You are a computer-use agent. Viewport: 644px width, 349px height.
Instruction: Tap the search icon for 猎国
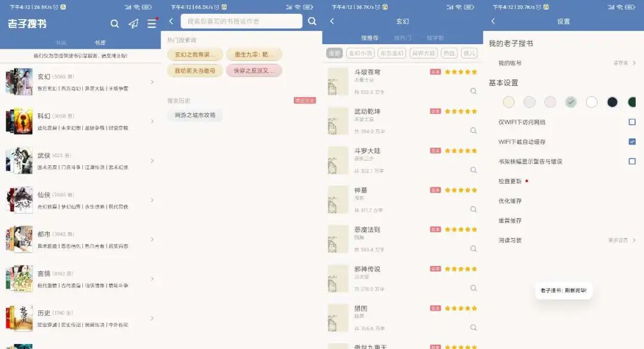pos(473,328)
